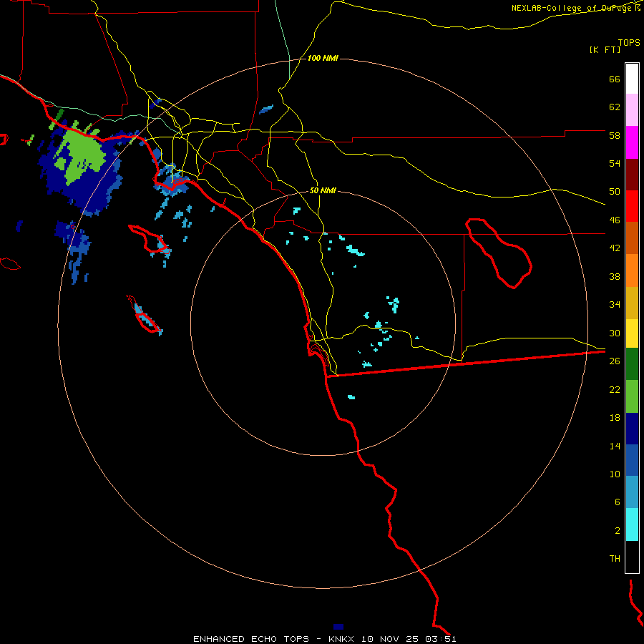Click the 38 legend value
644x644 pixels.
[615, 276]
